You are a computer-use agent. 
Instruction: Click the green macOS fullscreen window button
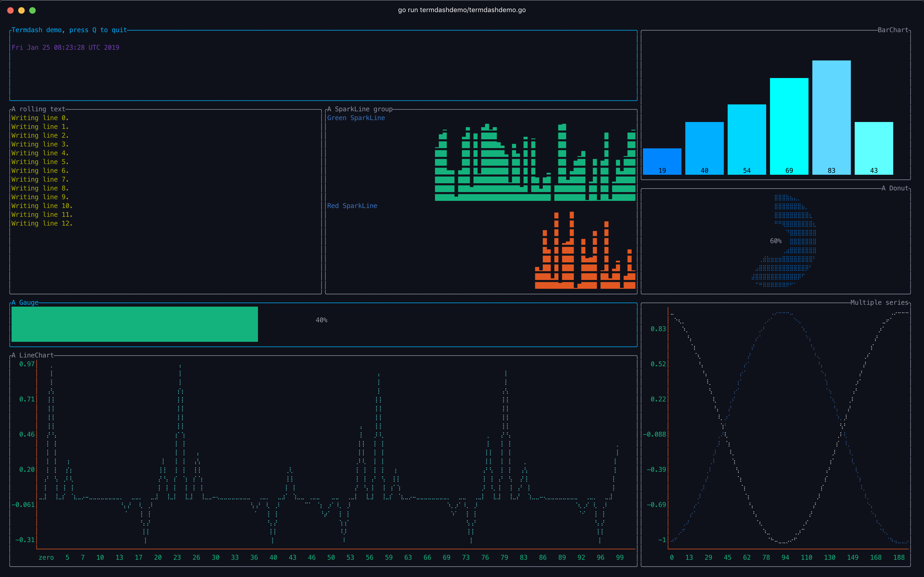click(32, 10)
